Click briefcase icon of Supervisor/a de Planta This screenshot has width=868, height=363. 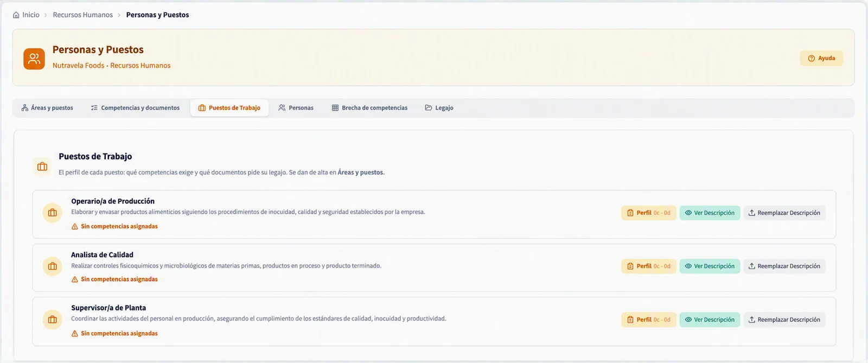[x=53, y=320]
